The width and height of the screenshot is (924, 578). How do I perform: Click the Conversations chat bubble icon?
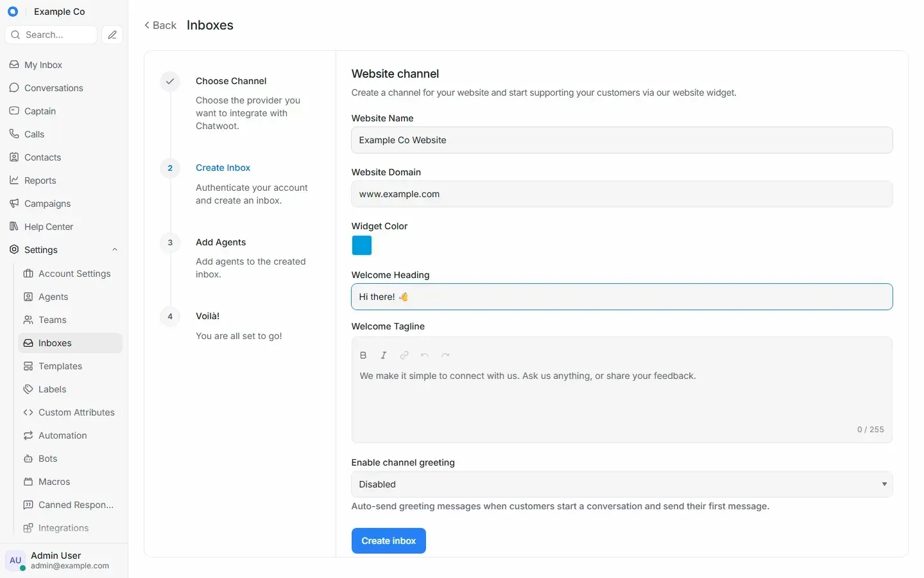(x=14, y=88)
